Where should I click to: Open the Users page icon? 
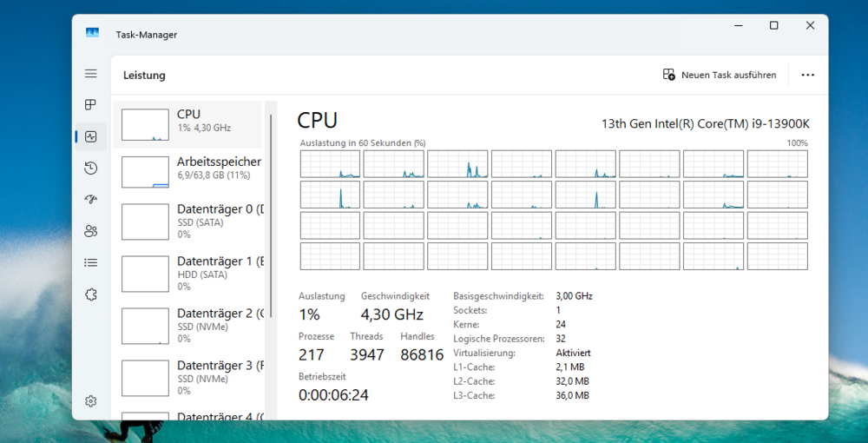coord(91,231)
